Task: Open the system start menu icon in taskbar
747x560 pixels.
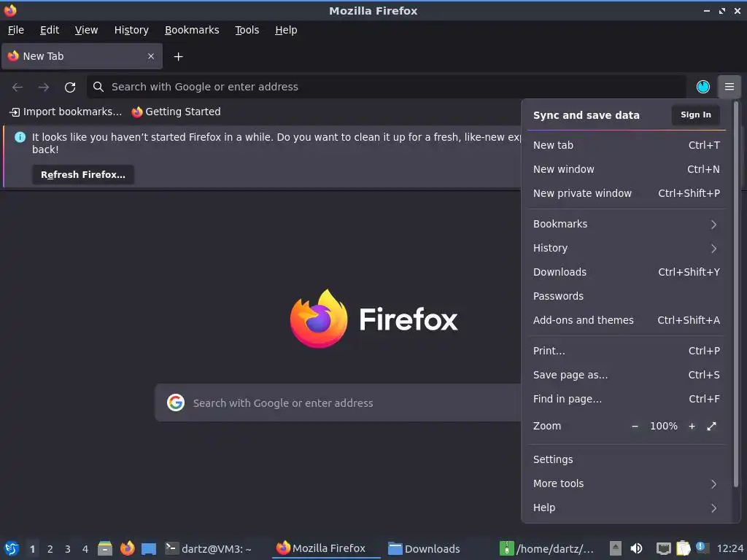Action: (12, 548)
